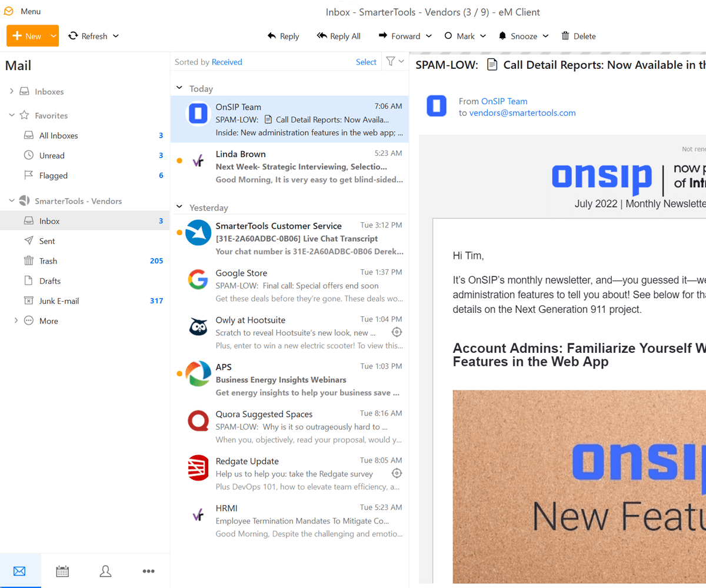Switch to the Mail tab
Image resolution: width=706 pixels, height=588 pixels.
[19, 570]
